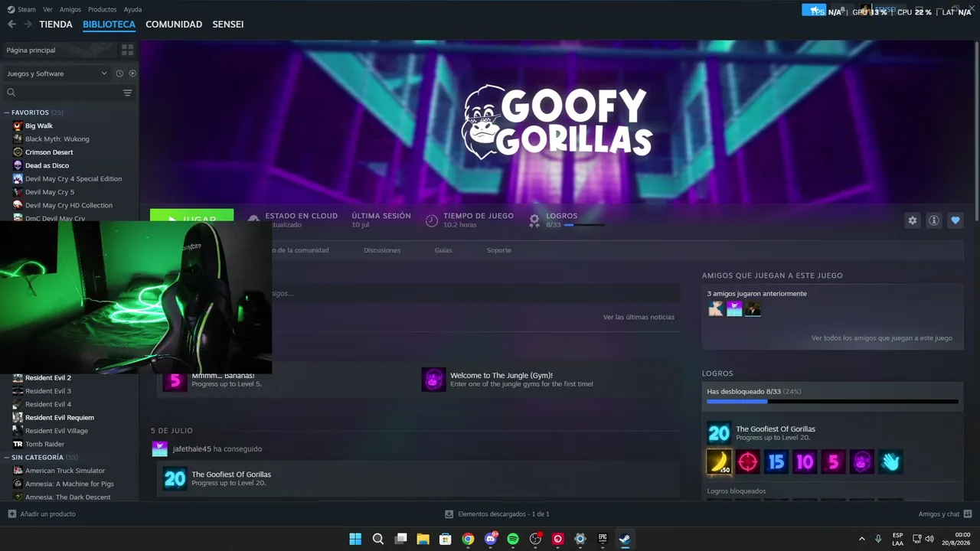
Task: Select Devil May Cry HD Collection
Action: click(x=68, y=205)
